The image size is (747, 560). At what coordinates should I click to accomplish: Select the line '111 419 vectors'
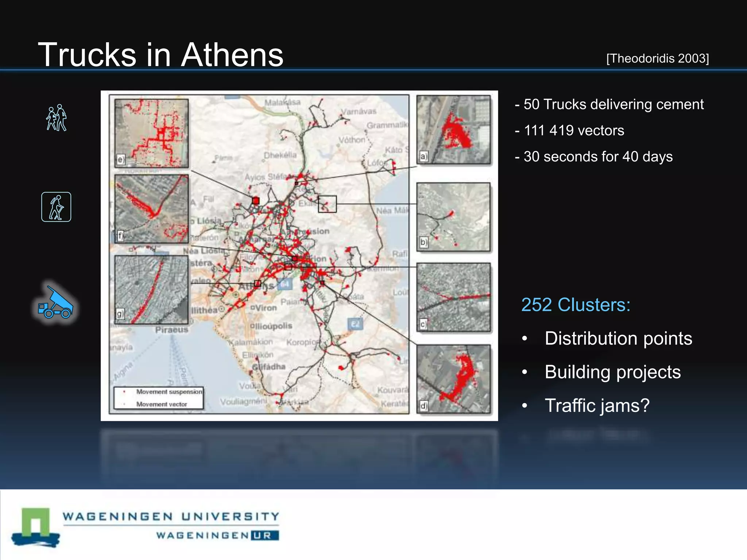(569, 131)
